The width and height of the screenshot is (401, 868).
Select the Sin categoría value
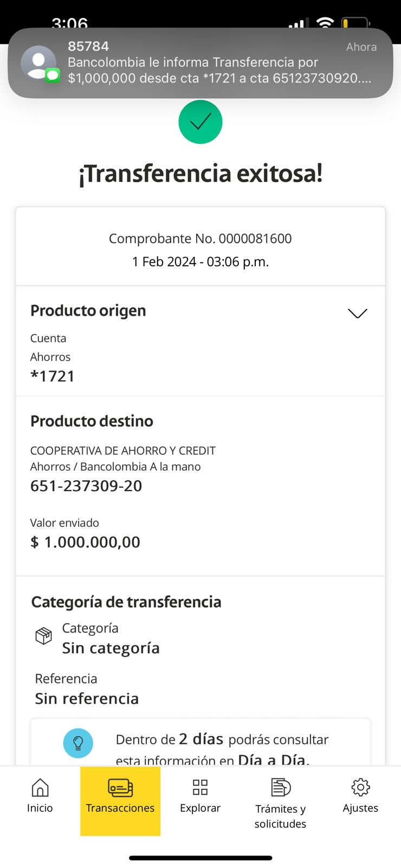[111, 648]
